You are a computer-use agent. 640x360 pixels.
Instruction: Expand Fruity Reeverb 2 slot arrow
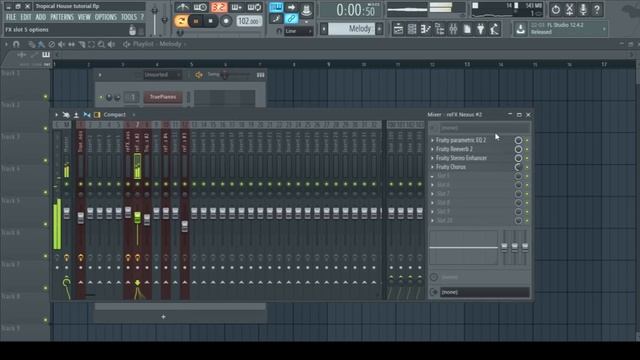click(432, 149)
